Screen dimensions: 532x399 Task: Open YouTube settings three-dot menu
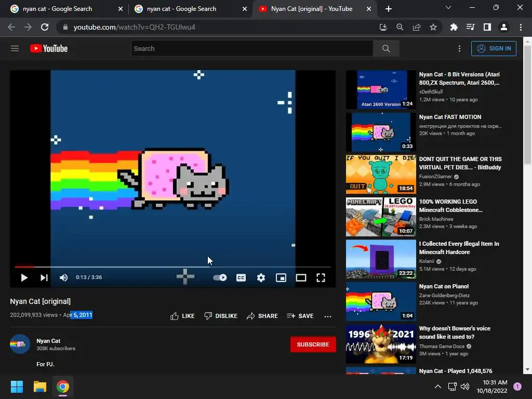(459, 48)
